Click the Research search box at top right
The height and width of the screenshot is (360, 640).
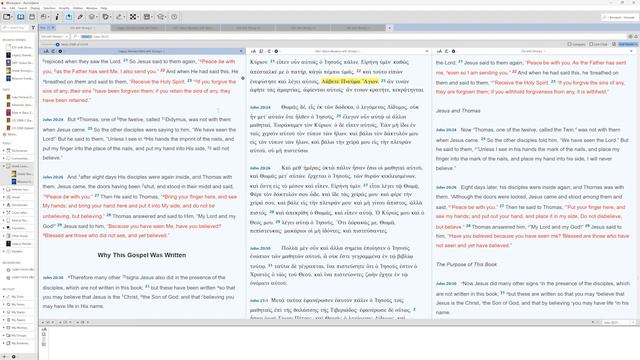619,17
